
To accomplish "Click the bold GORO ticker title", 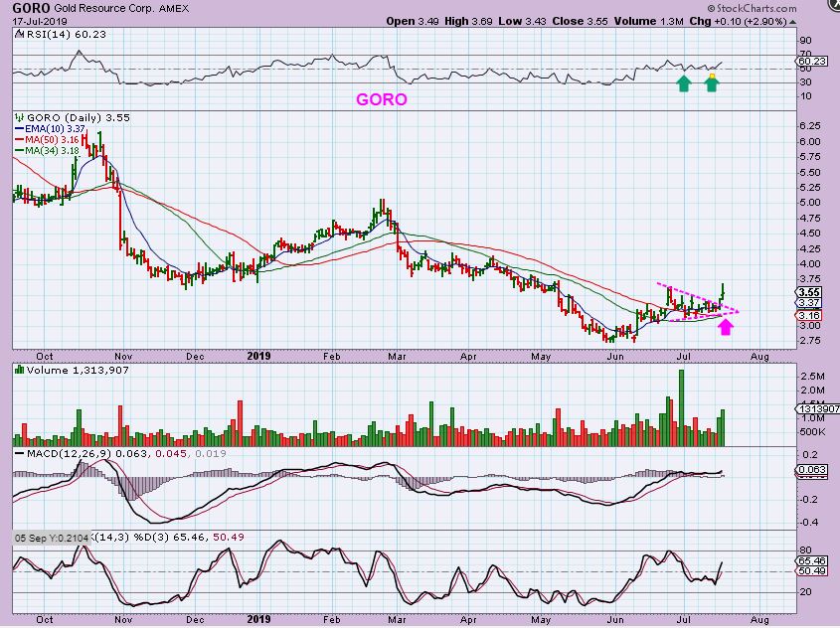I will (31, 8).
